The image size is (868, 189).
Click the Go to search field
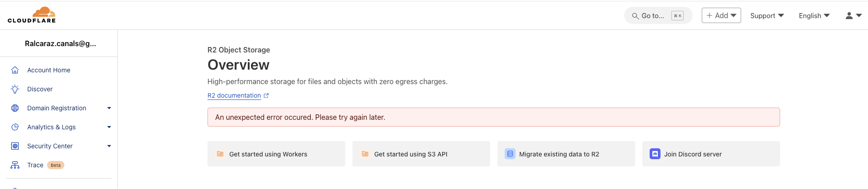[x=658, y=15]
